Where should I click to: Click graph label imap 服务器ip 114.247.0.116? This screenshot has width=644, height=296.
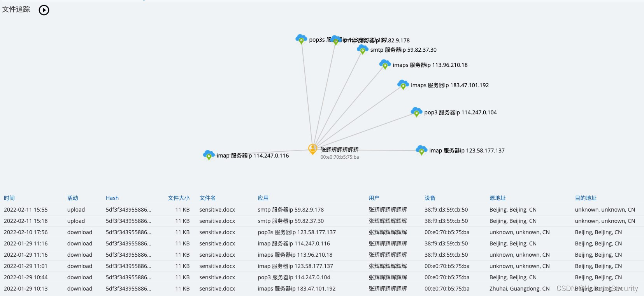tap(253, 156)
